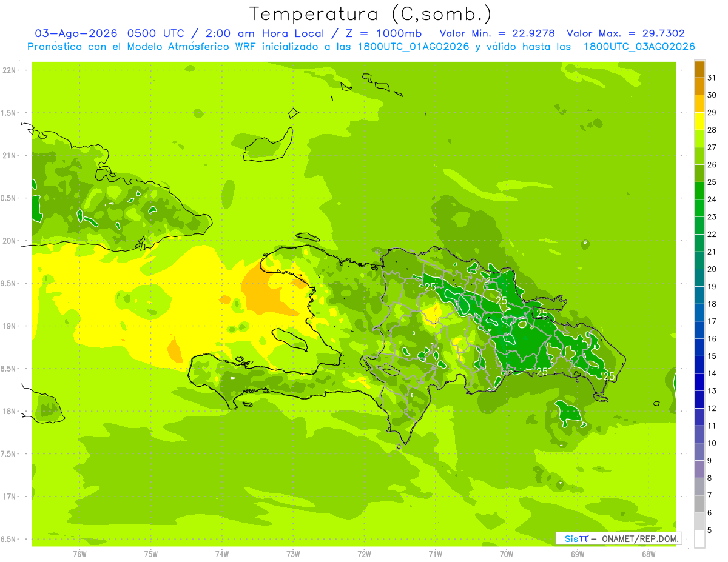The image size is (728, 562).
Task: Click the "68W" longitude label
Action: (x=649, y=554)
